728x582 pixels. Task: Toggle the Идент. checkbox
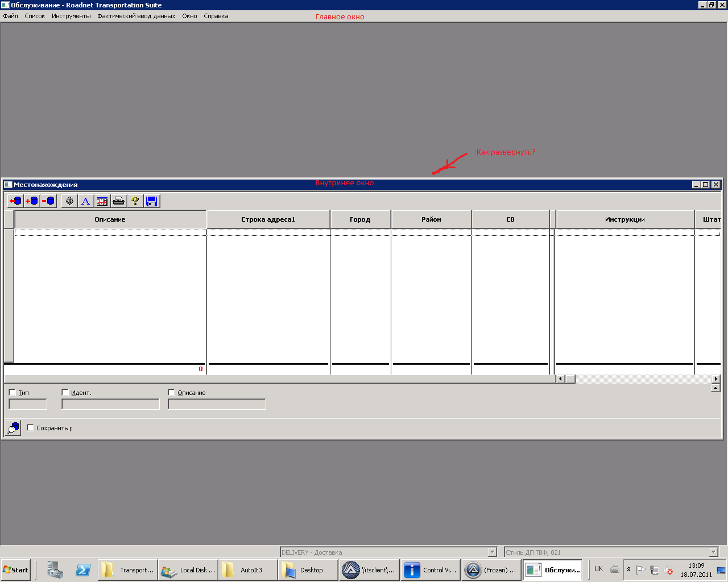(65, 393)
